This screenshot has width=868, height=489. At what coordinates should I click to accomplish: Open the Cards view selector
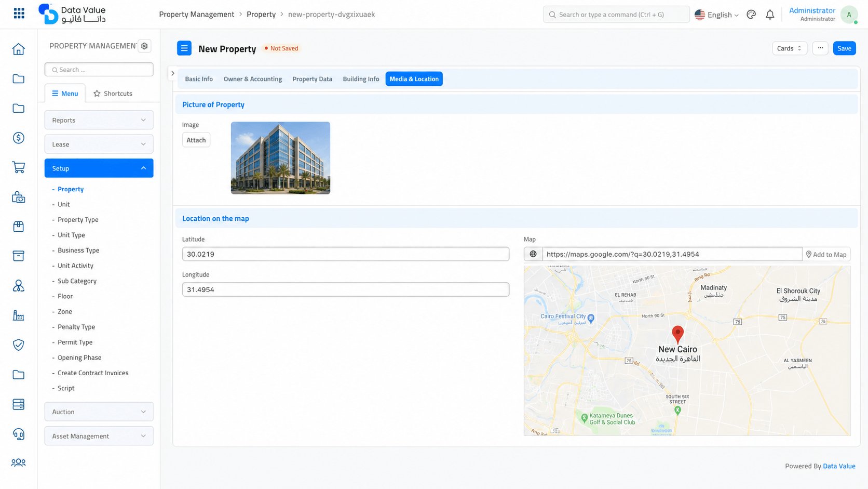(x=789, y=48)
